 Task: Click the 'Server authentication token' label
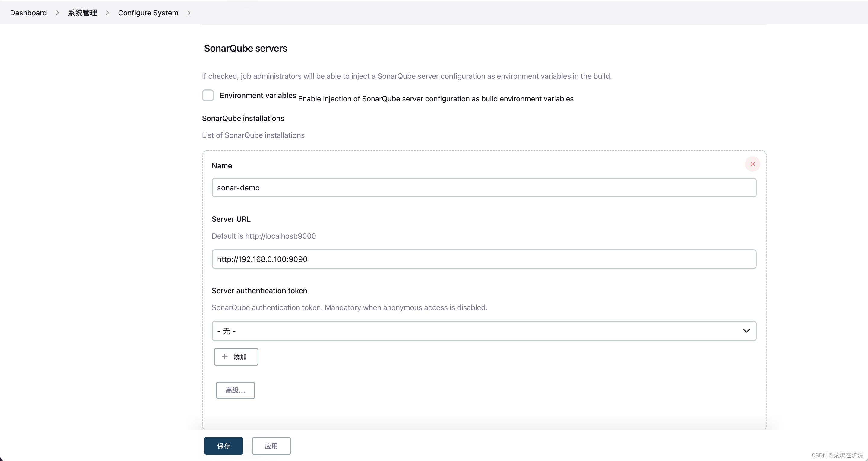(259, 291)
